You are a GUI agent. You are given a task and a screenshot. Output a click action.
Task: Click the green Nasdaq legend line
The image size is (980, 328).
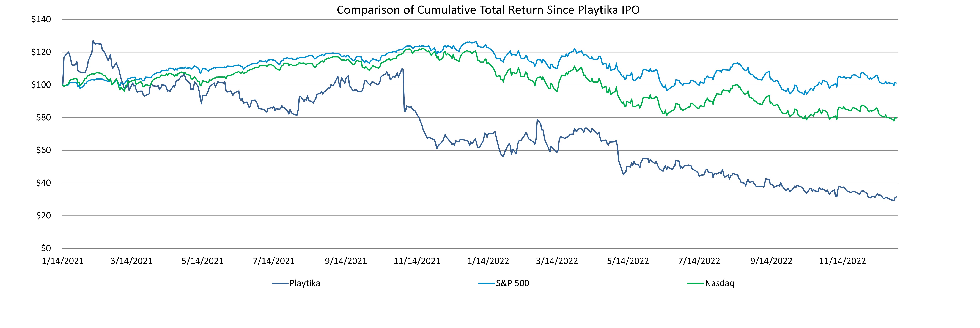[x=696, y=283]
